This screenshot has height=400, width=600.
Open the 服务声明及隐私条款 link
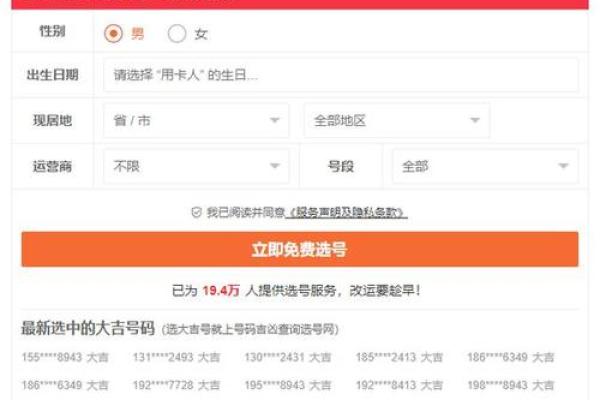tap(346, 212)
